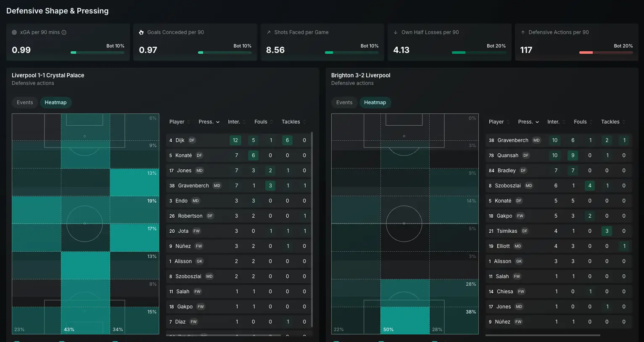Select the 3 Endo row

coord(238,201)
